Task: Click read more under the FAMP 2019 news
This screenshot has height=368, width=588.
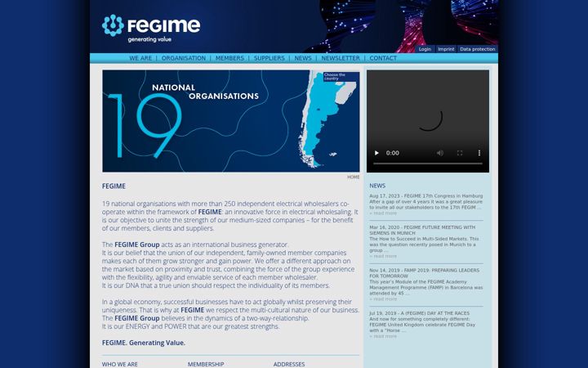Action: [x=383, y=299]
